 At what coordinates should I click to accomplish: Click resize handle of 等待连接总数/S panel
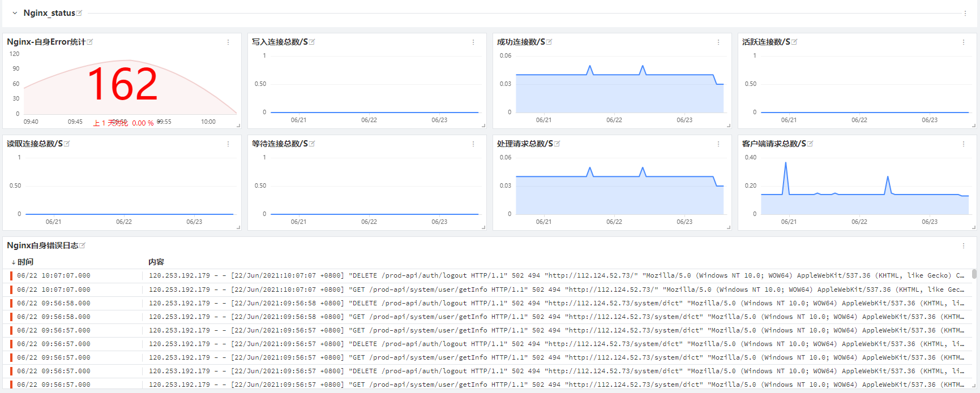click(x=483, y=227)
